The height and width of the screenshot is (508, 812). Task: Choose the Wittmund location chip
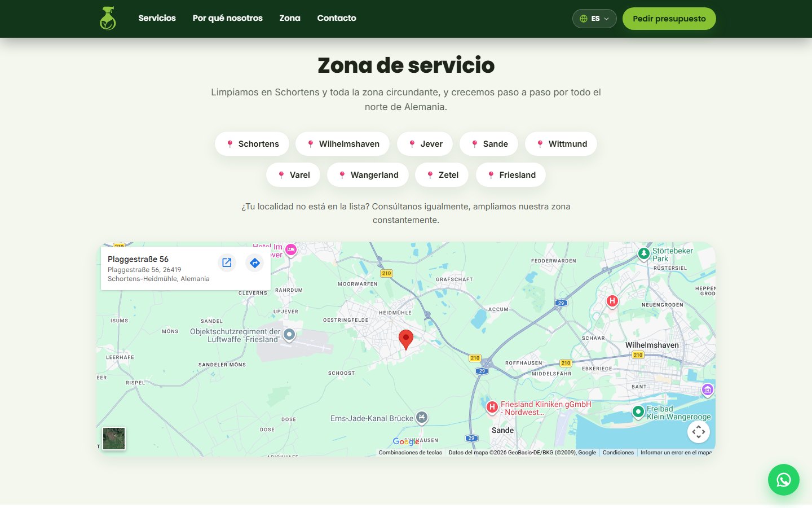click(x=561, y=144)
